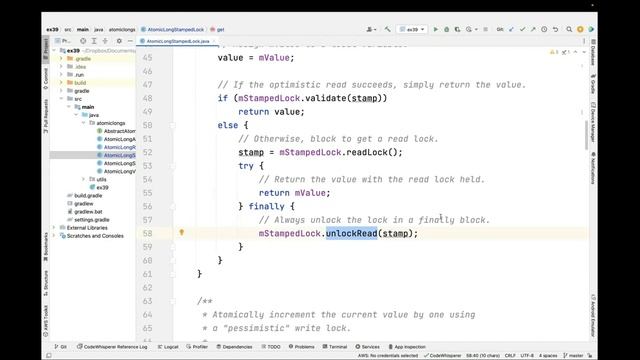Click the orange IDE updates icon
The image size is (640, 360).
(x=580, y=29)
